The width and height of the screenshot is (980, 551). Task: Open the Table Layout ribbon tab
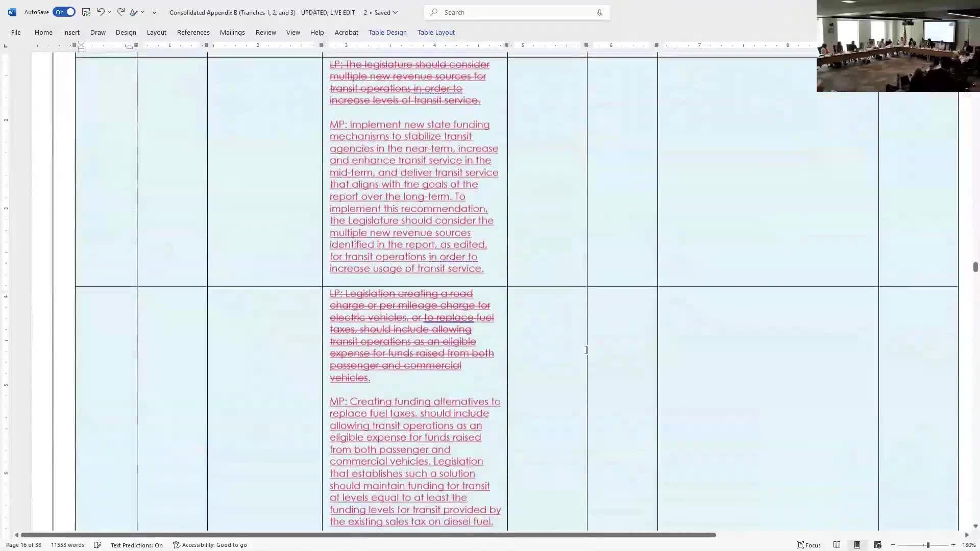pyautogui.click(x=435, y=32)
